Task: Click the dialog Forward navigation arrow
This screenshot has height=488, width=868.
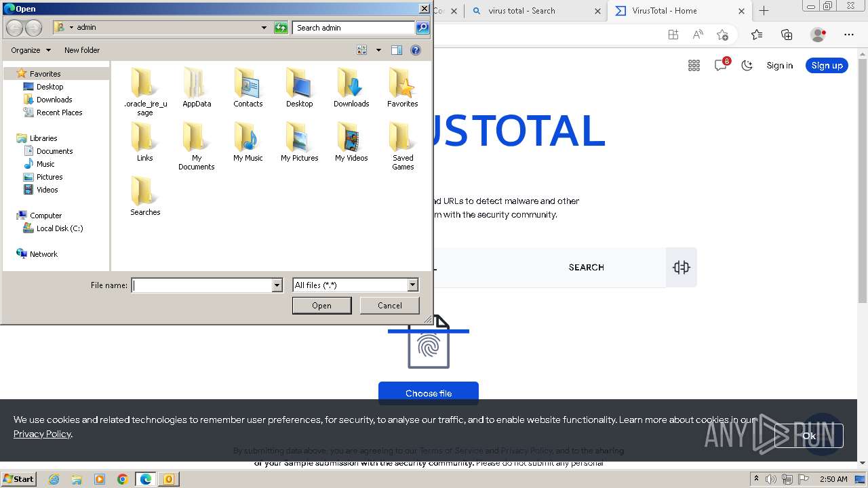Action: pyautogui.click(x=33, y=28)
